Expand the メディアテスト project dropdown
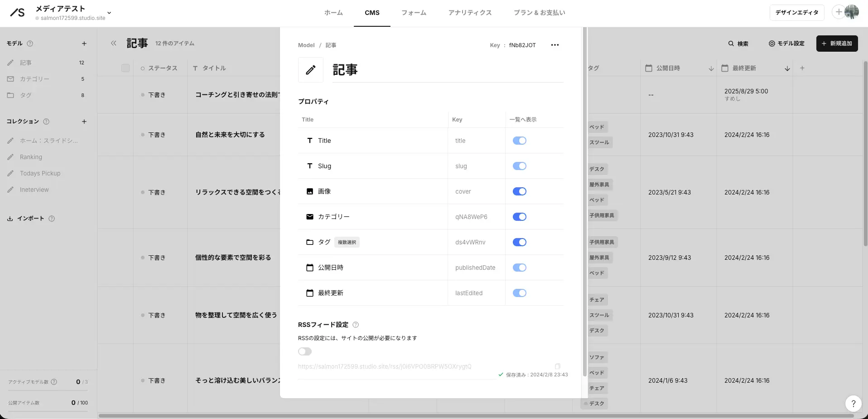 [109, 13]
